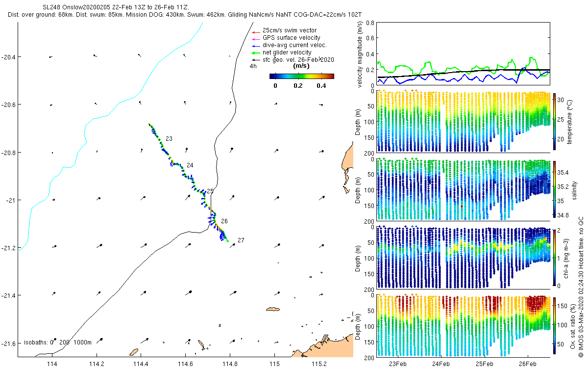Click the '25Feb' date tick
Image resolution: width=588 pixels, height=368 pixels.
pyautogui.click(x=484, y=364)
